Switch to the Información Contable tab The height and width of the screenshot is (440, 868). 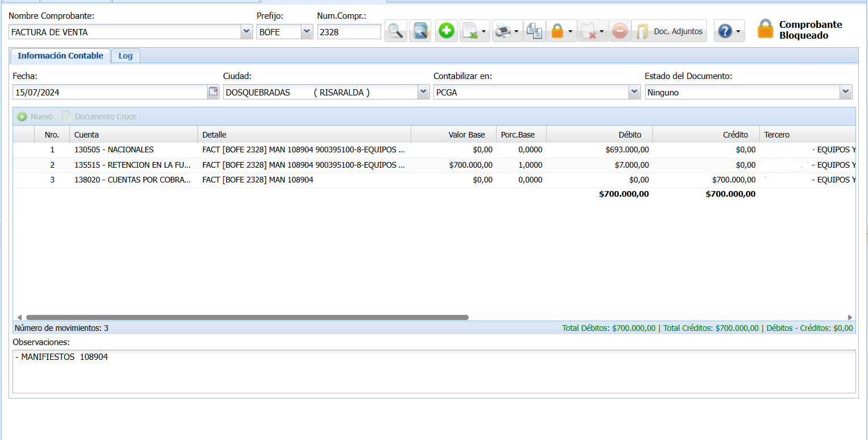[x=60, y=56]
